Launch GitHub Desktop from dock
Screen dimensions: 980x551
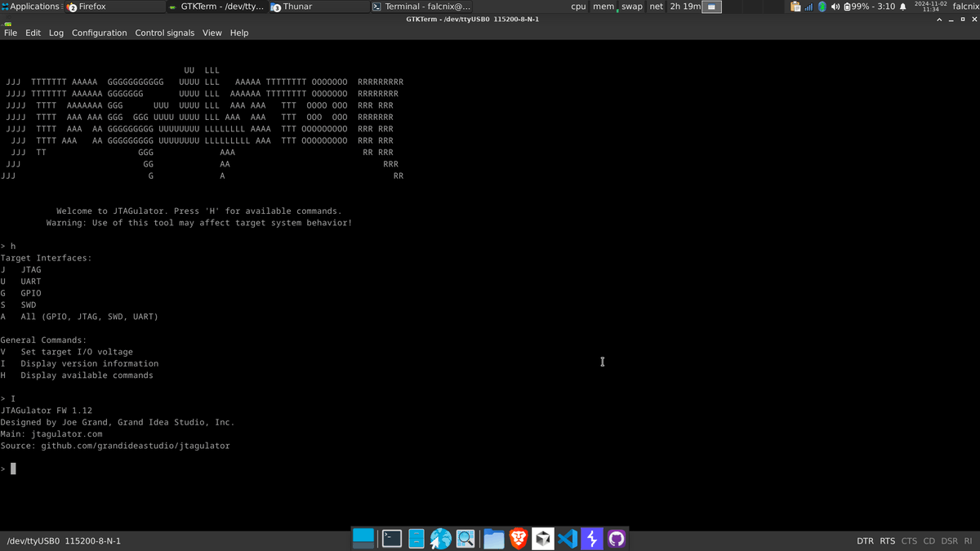(x=617, y=538)
